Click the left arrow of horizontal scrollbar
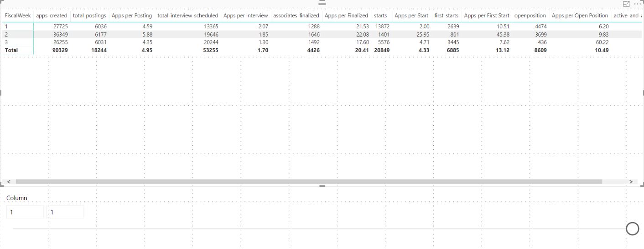The image size is (644, 249). click(x=9, y=181)
